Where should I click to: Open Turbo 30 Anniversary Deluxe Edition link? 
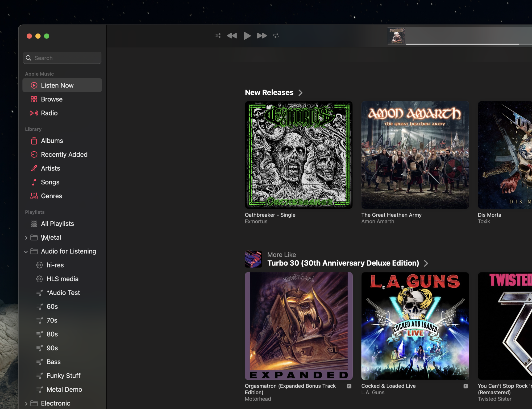click(343, 263)
